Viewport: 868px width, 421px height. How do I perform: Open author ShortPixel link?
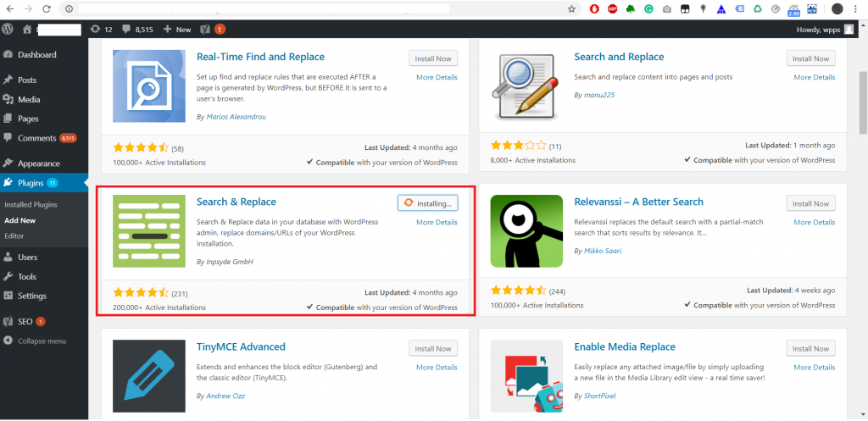[x=599, y=396]
